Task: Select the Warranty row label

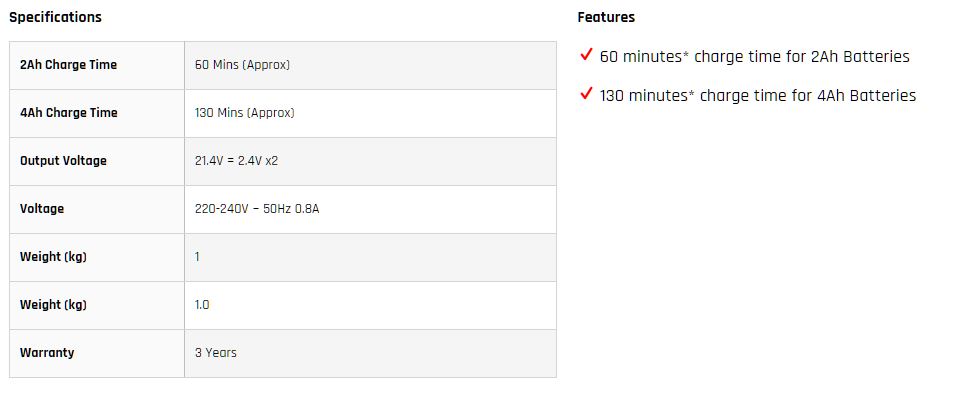Action: 47,352
